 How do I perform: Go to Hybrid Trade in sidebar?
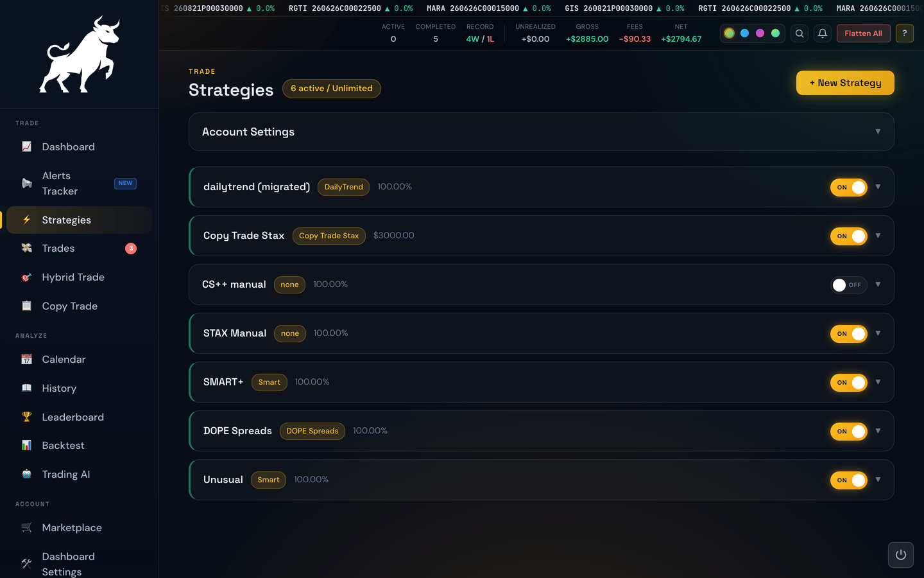coord(79,277)
